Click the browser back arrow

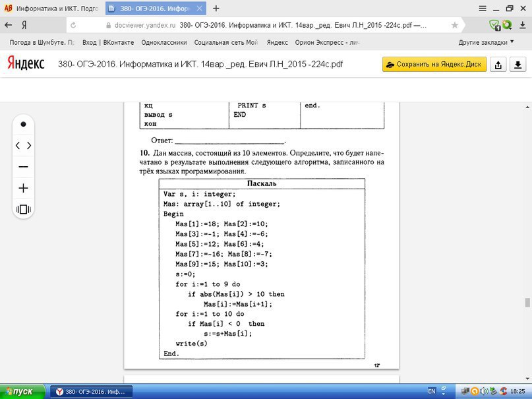click(8, 25)
